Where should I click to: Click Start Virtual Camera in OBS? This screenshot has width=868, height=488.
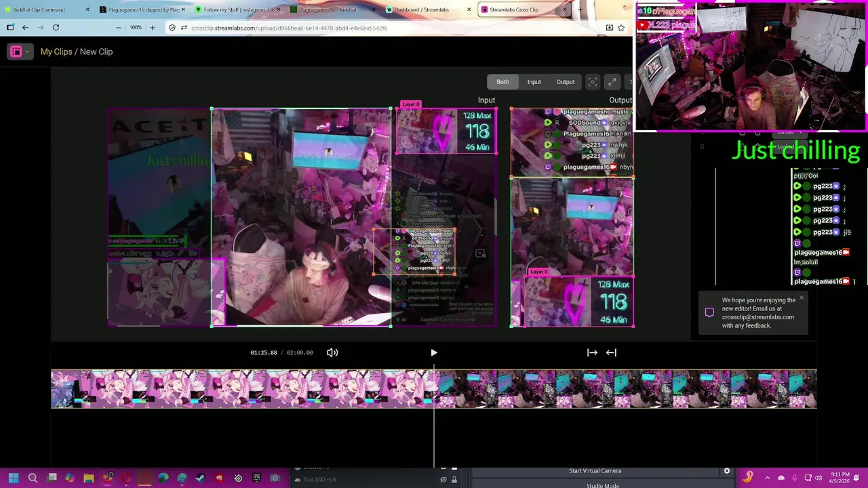point(595,471)
